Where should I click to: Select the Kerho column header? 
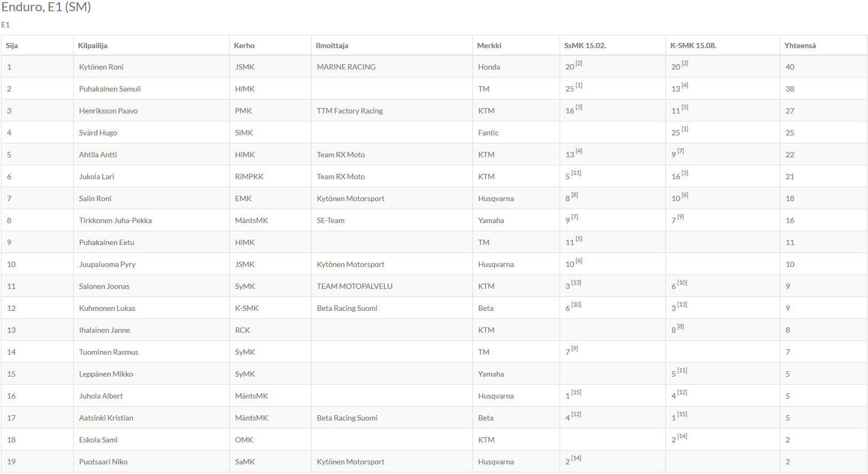[244, 45]
